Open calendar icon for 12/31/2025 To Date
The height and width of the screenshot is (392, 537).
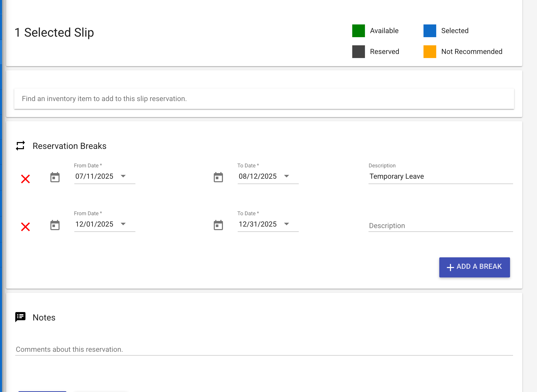click(x=218, y=225)
